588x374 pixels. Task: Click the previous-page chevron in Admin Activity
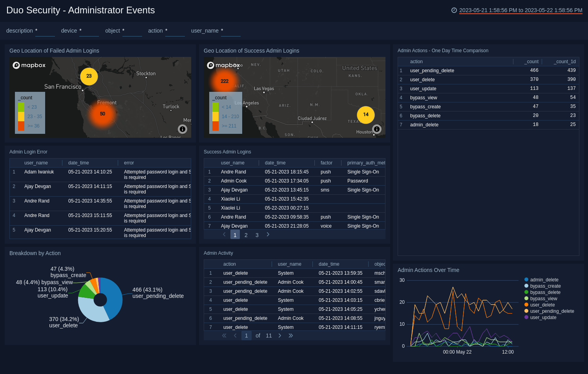point(235,336)
